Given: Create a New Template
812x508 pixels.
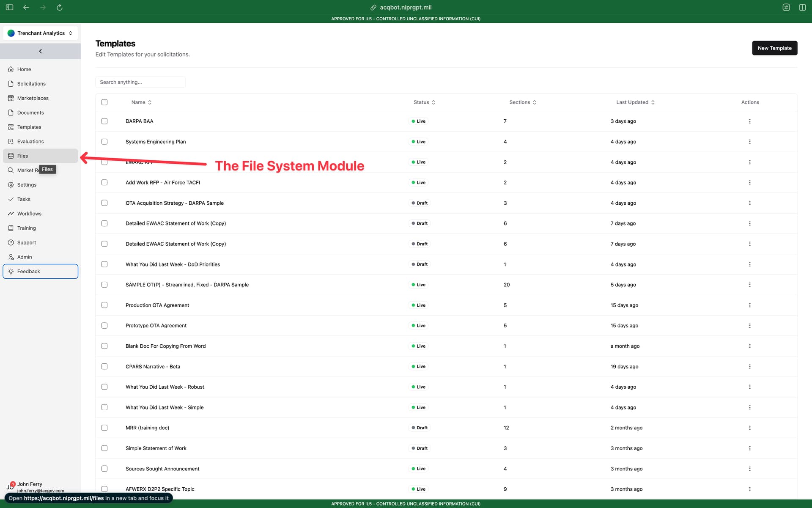Looking at the screenshot, I should pos(774,48).
